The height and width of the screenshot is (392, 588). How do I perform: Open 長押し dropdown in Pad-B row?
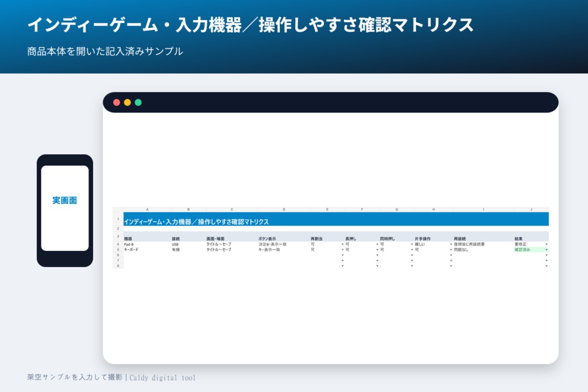click(x=377, y=244)
